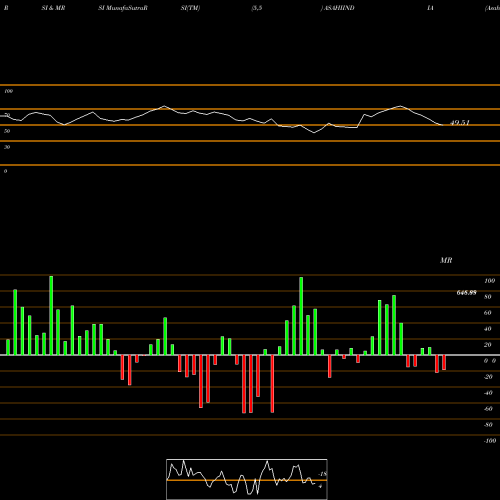This screenshot has height=500, width=500.
Task: Click the 646.98 value label
Action: click(466, 293)
